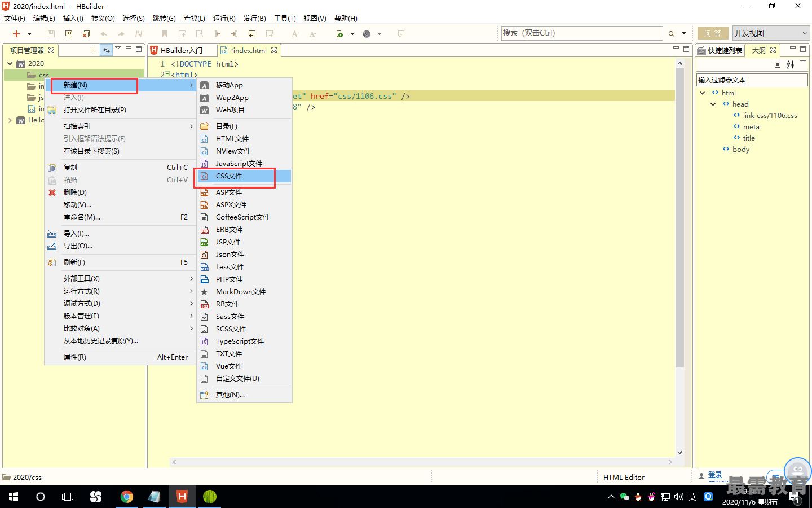Screen dimensions: 812x508
Task: Open the 视图(V) menu
Action: [x=315, y=18]
